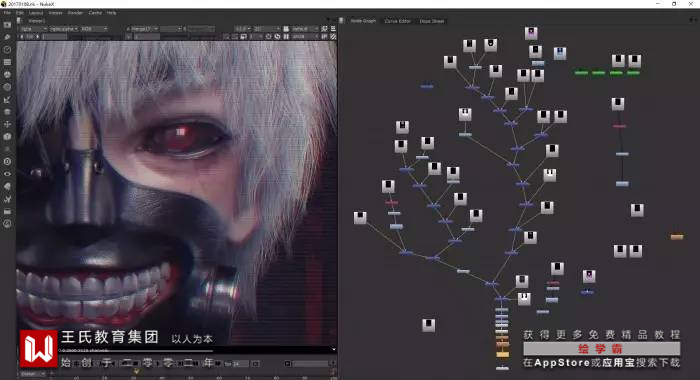Click the yellow playhead on the timeline
The image size is (700, 380).
pos(136,371)
